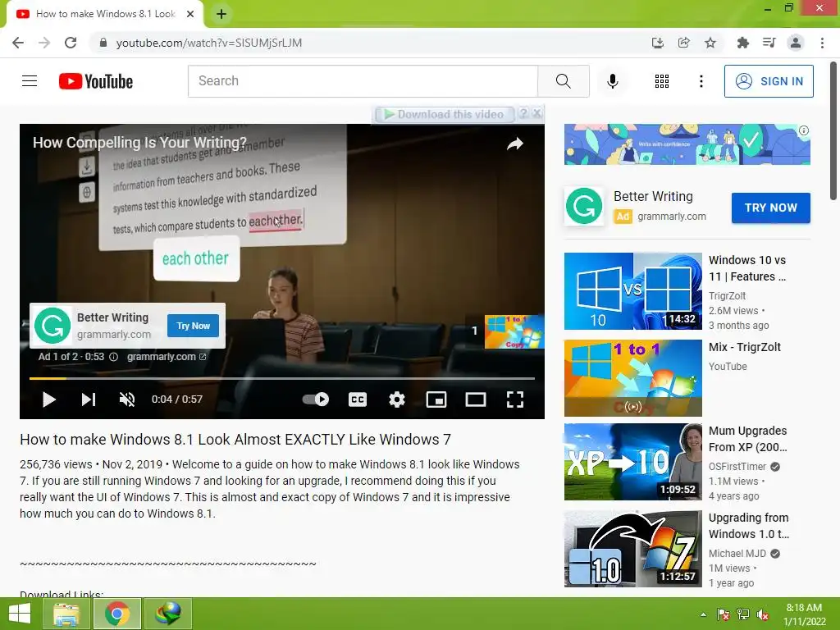
Task: Show hidden system tray icons
Action: pos(703,615)
